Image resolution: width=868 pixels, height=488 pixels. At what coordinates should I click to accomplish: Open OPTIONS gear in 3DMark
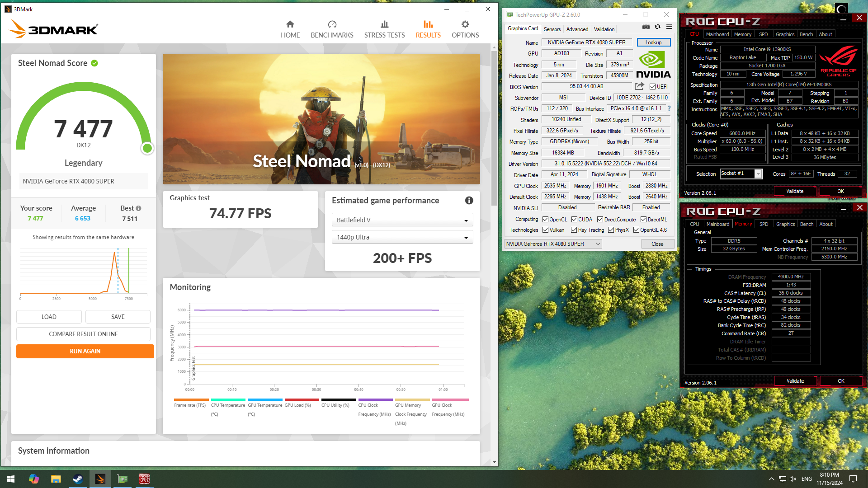tap(465, 24)
